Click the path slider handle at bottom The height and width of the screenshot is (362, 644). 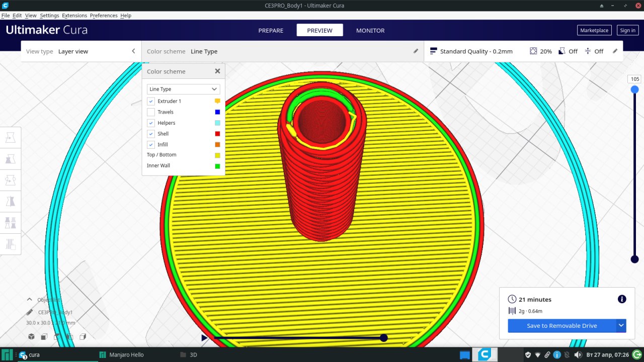[x=384, y=338]
